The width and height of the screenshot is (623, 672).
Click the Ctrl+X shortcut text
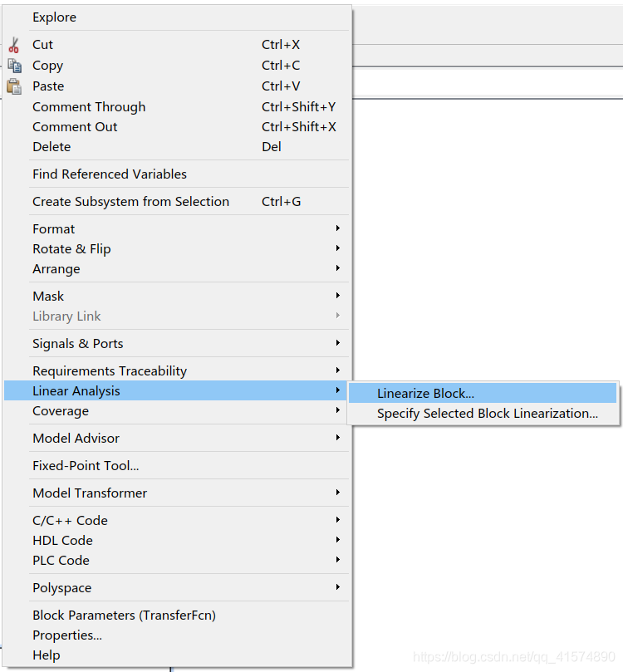coord(281,45)
